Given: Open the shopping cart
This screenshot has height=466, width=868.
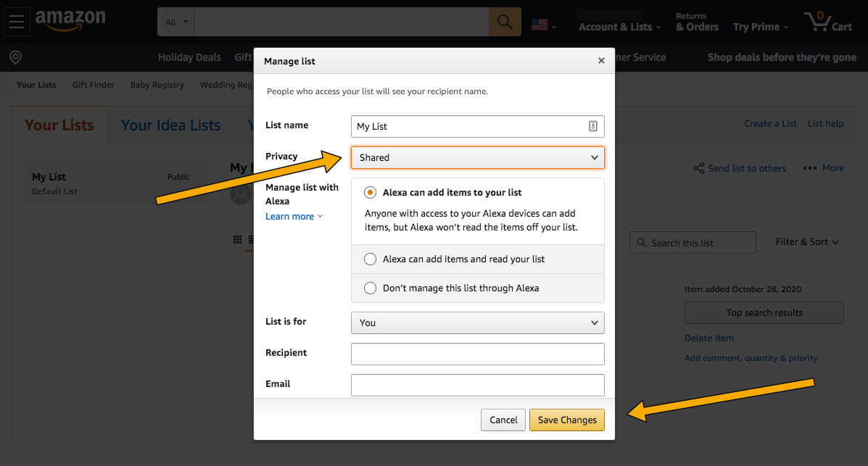Looking at the screenshot, I should (827, 22).
